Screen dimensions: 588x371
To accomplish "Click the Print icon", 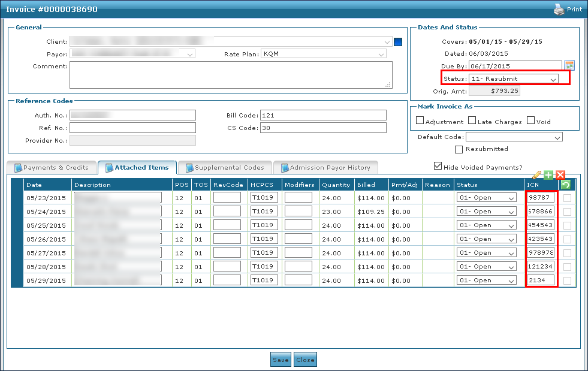I will point(558,9).
